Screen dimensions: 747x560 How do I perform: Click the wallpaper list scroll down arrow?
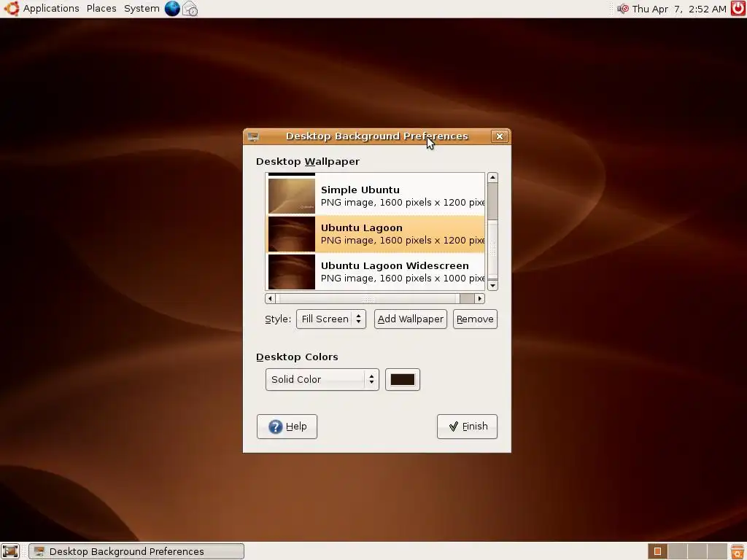492,285
